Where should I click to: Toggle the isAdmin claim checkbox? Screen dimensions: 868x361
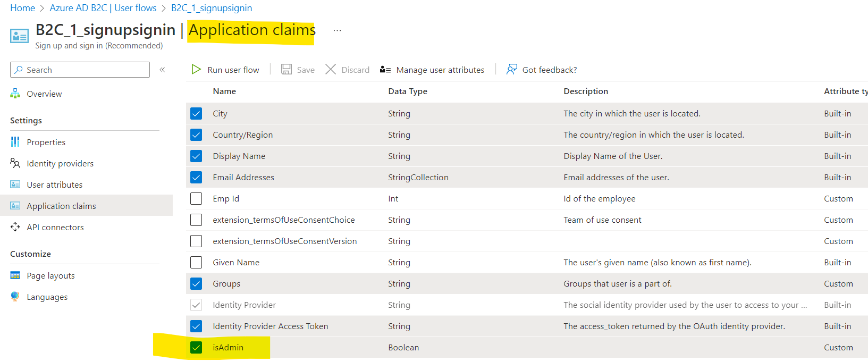(196, 347)
